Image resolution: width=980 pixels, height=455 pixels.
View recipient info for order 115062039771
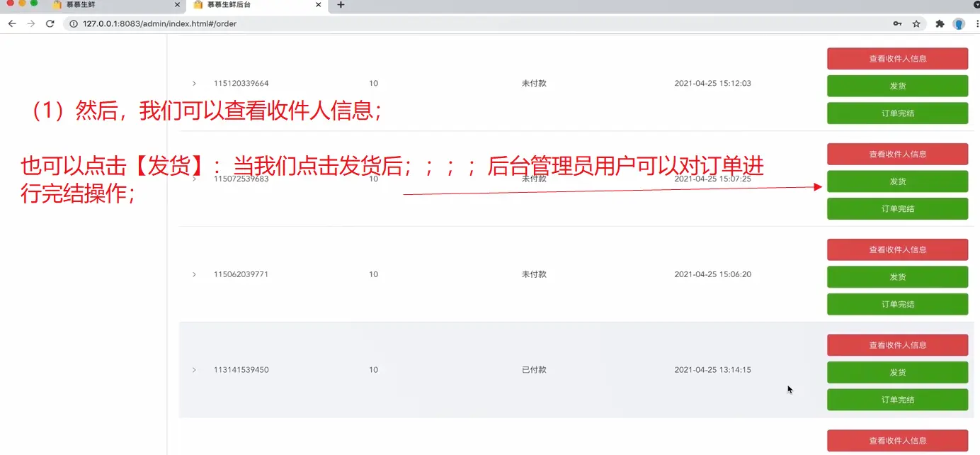[897, 249]
